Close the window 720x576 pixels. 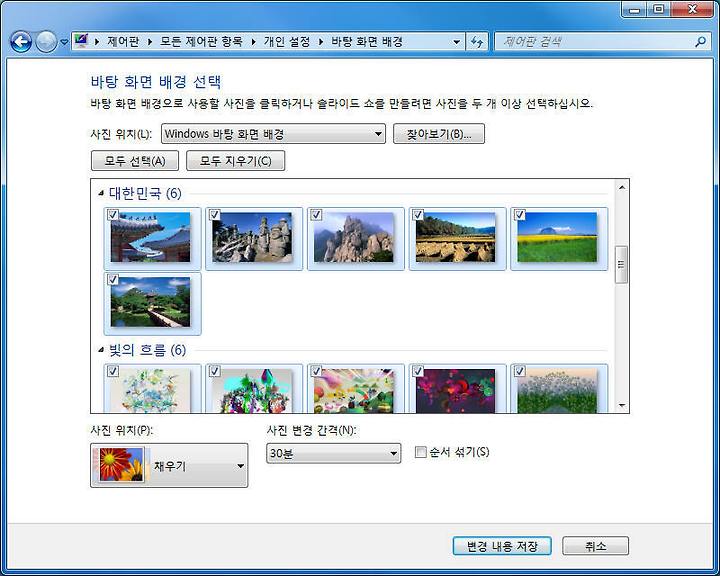point(692,10)
